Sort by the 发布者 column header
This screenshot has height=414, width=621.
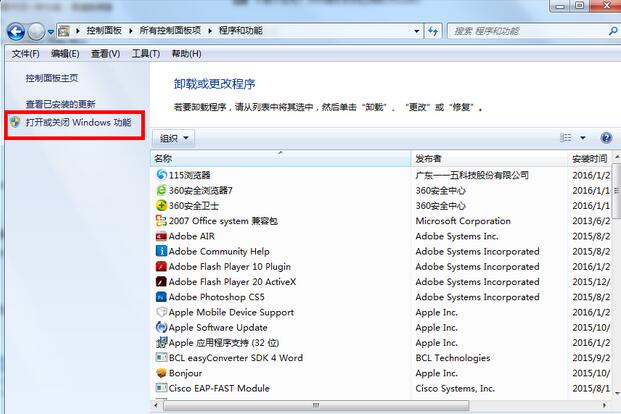[490, 158]
